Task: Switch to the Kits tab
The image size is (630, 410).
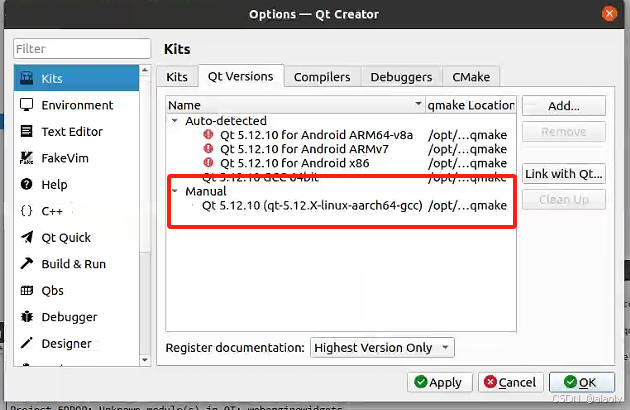Action: (x=177, y=76)
